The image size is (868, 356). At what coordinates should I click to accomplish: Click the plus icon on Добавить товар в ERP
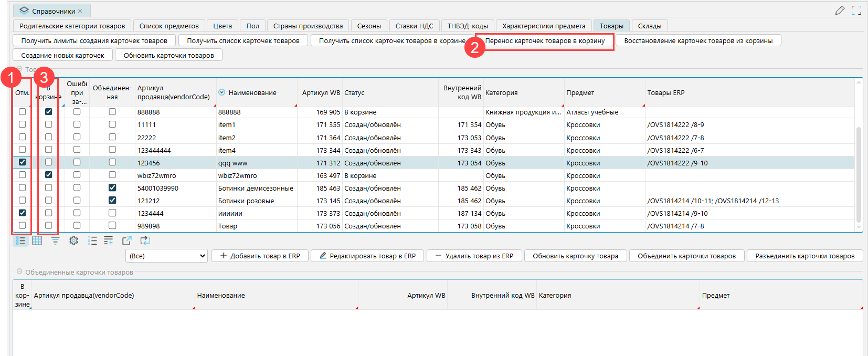point(224,256)
